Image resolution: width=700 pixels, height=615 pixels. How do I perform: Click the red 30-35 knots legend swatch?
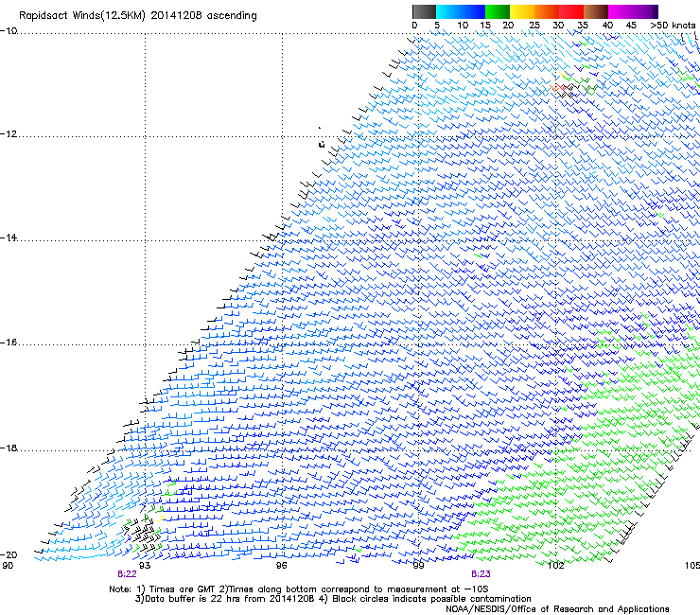point(571,11)
